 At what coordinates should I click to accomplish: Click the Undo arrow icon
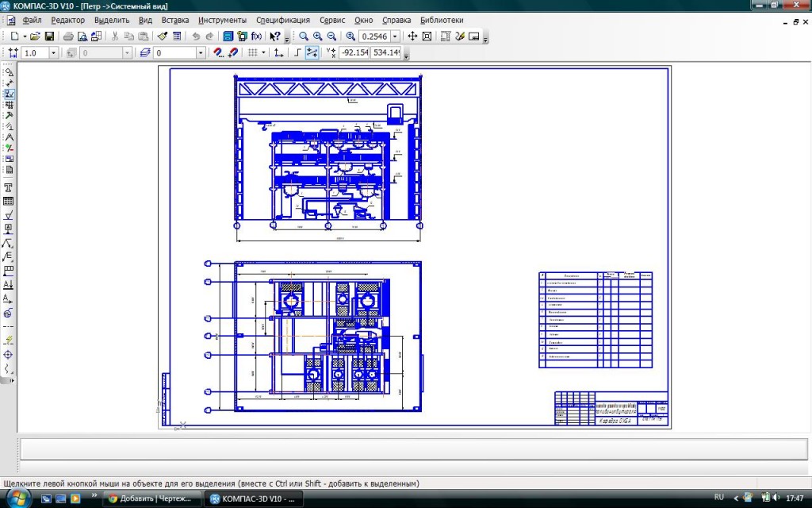tap(196, 37)
